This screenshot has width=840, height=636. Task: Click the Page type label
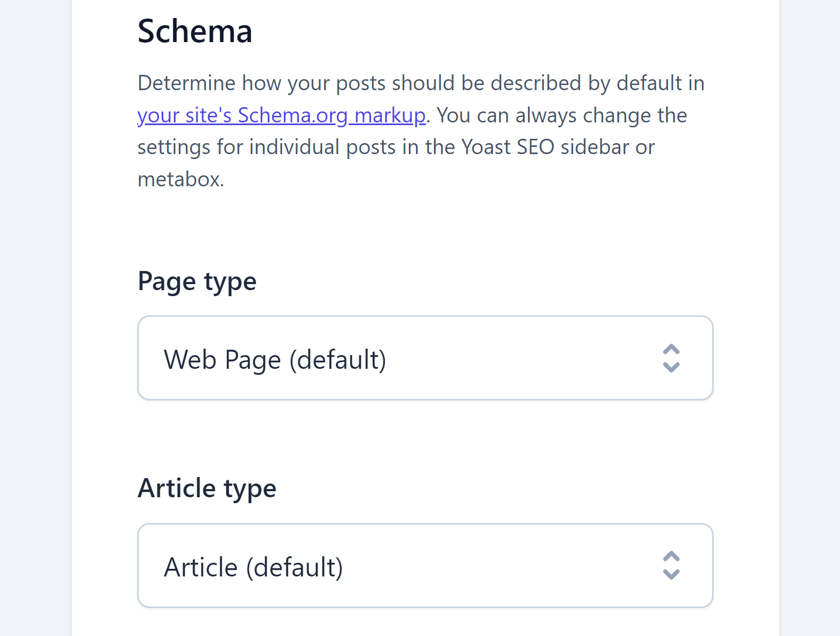click(x=197, y=281)
